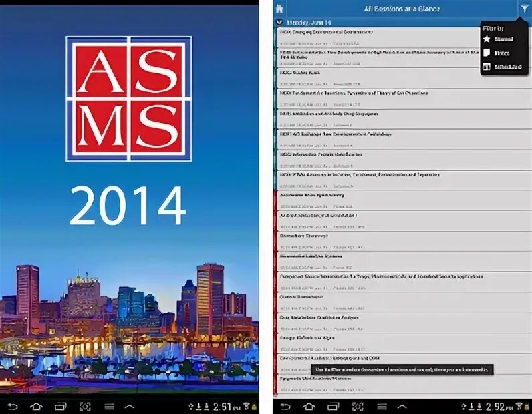Tap the USB notification icon beside 2:51 clock
The height and width of the screenshot is (414, 532).
pyautogui.click(x=191, y=406)
